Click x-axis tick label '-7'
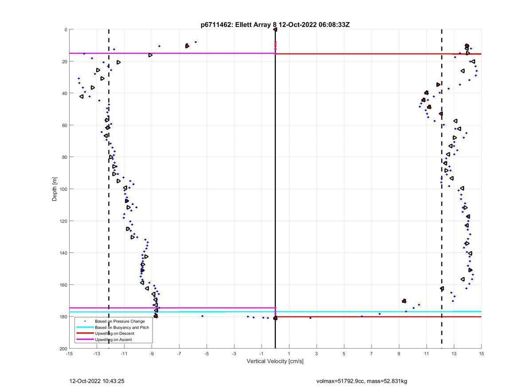The image size is (532, 392). (x=179, y=353)
